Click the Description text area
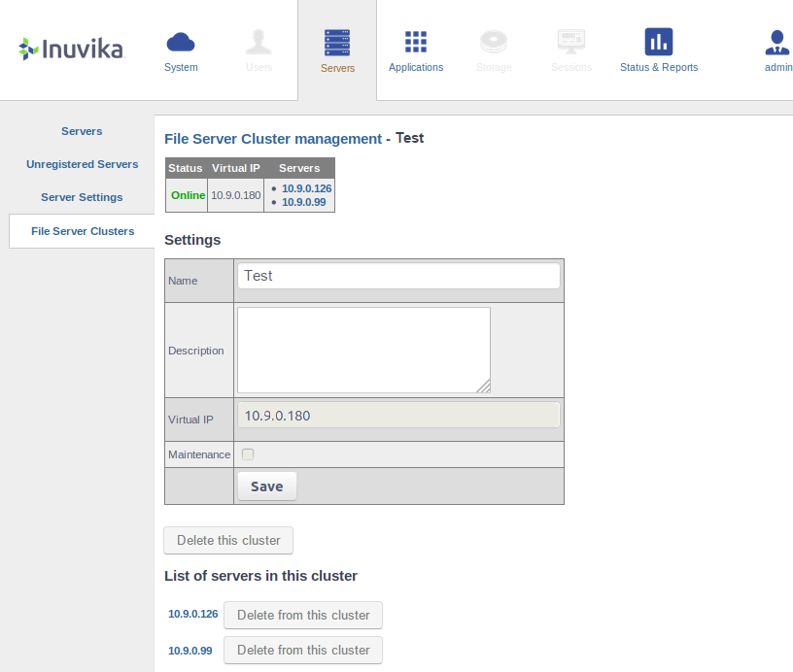Screen dimensions: 793x672 [x=363, y=350]
